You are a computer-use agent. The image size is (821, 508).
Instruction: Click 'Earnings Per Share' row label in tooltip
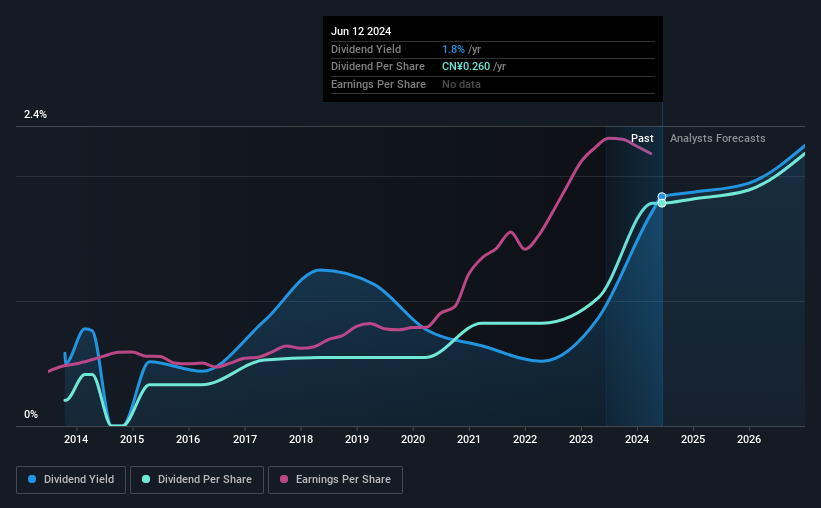point(378,84)
